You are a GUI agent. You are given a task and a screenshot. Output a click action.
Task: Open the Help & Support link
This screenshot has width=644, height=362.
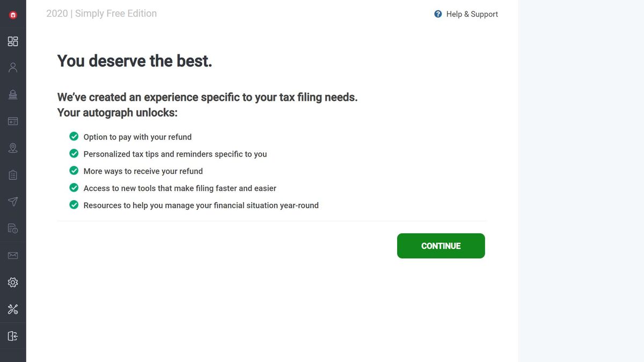[471, 14]
